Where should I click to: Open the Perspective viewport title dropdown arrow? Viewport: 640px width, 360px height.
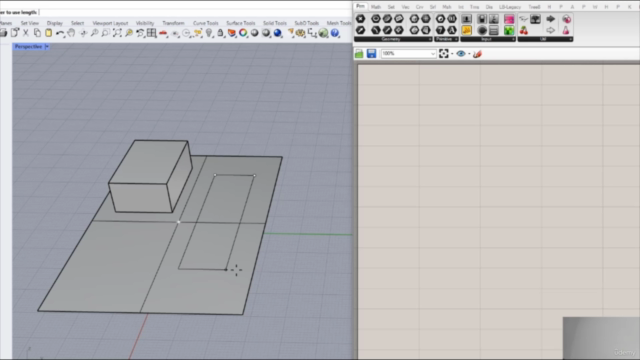click(x=47, y=47)
